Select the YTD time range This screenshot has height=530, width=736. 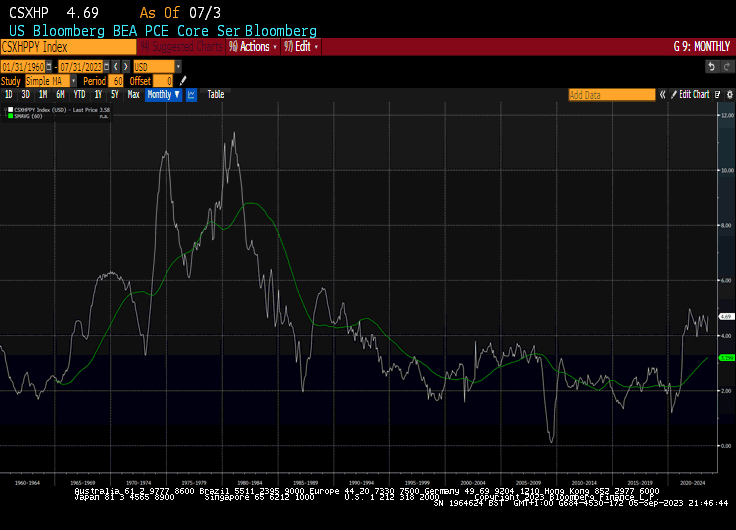tap(79, 94)
